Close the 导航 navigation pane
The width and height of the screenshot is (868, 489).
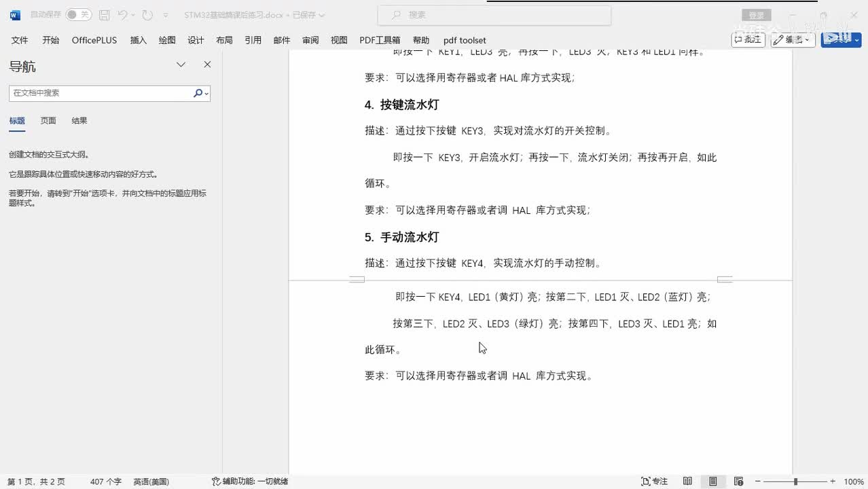[207, 65]
